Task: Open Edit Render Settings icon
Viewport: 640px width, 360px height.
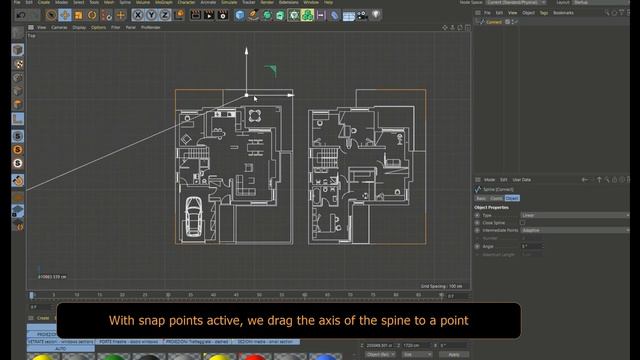Action: click(223, 15)
